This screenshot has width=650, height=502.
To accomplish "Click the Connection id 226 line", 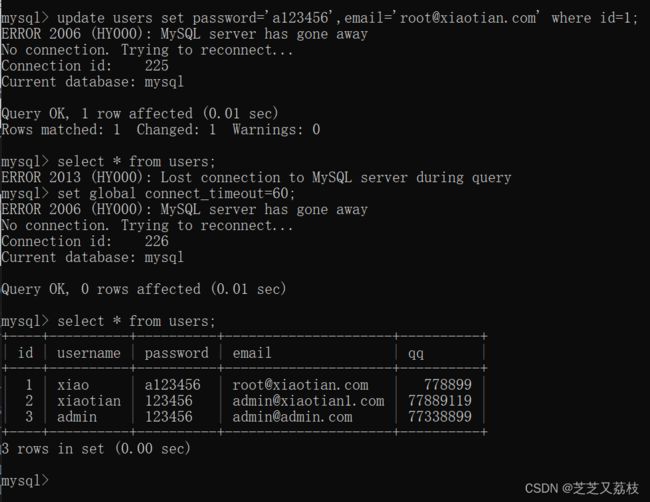I will coord(85,241).
